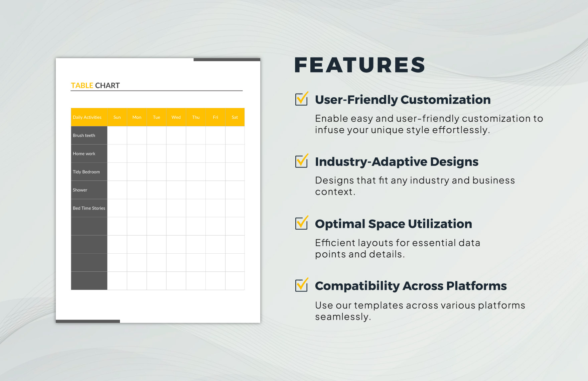
Task: Click the text 'Efficient layouts for essential data'
Action: coord(398,243)
